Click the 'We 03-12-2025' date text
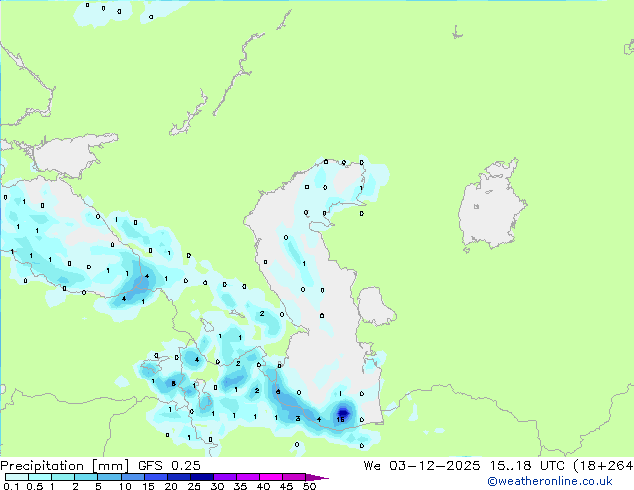634x490 pixels. (422, 466)
